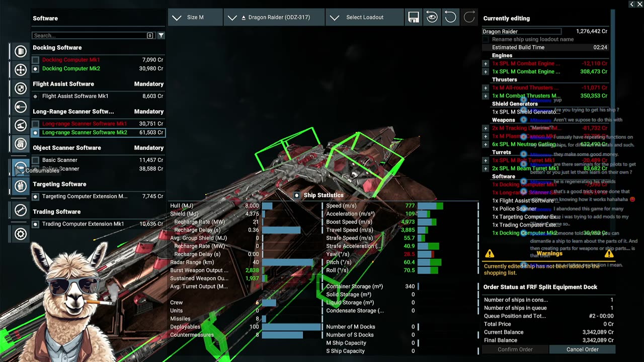
Task: Click 1x Docking Computer Mk2 list entry
Action: point(525,233)
